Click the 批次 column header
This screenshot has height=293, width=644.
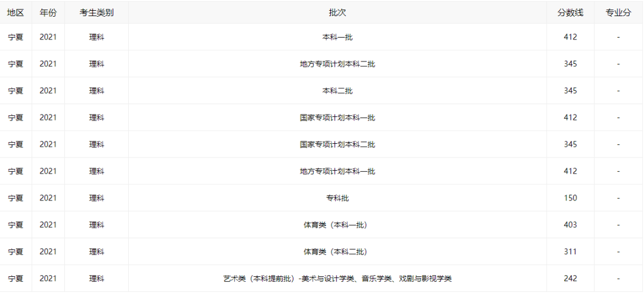(x=338, y=13)
